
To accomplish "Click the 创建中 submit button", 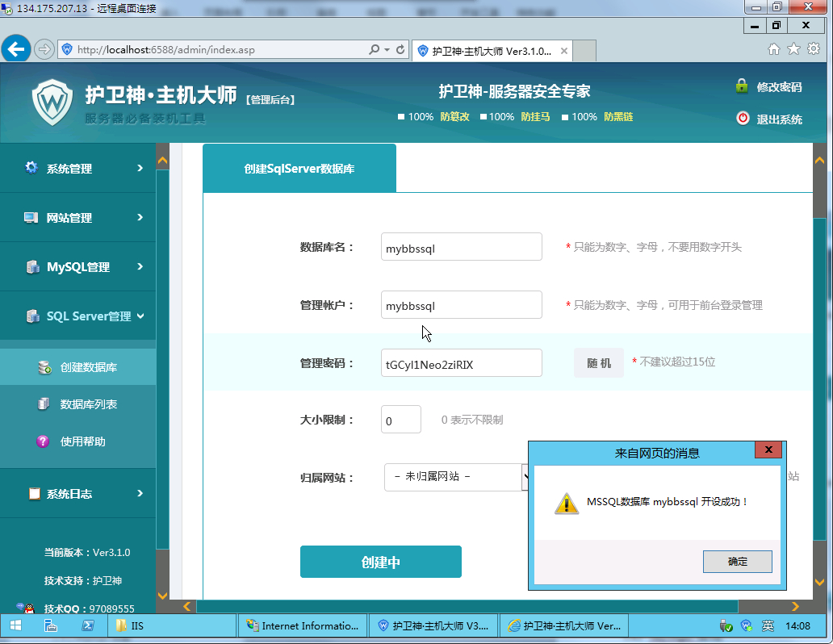I will click(x=380, y=562).
